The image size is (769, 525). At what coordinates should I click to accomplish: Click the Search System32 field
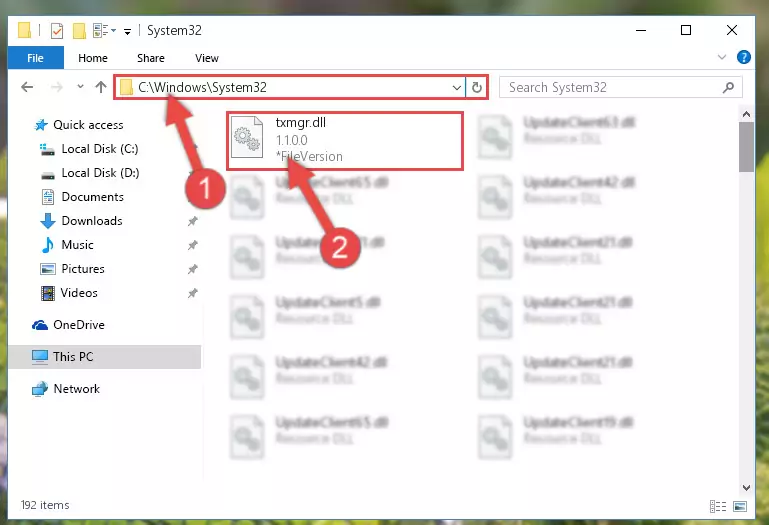620,87
